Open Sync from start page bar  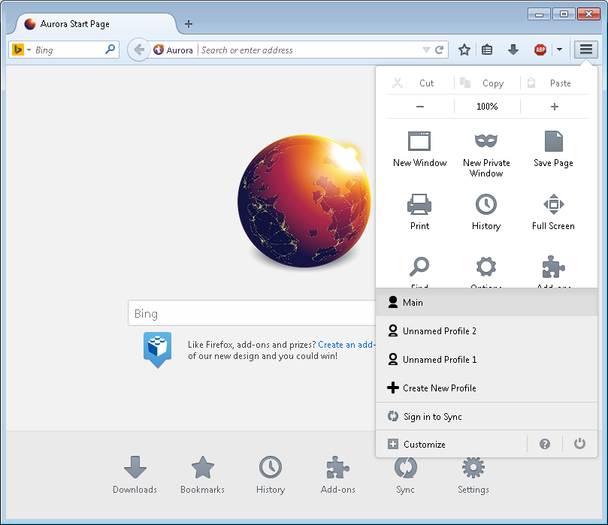pyautogui.click(x=406, y=477)
